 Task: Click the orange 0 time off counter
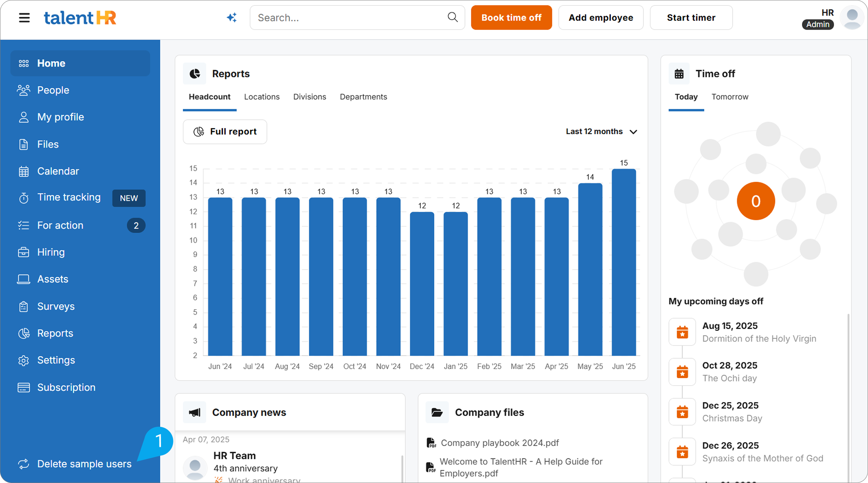point(756,201)
